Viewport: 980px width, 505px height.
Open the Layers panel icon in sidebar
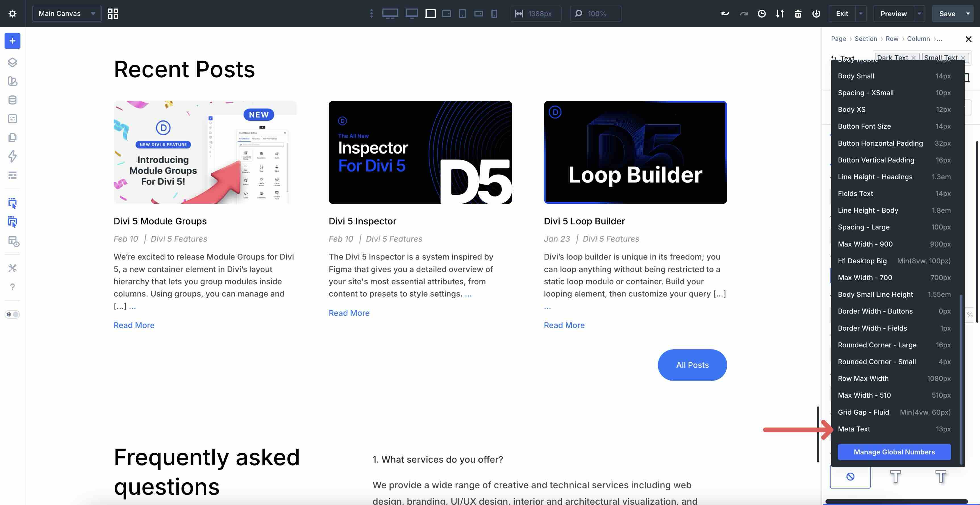[x=12, y=62]
